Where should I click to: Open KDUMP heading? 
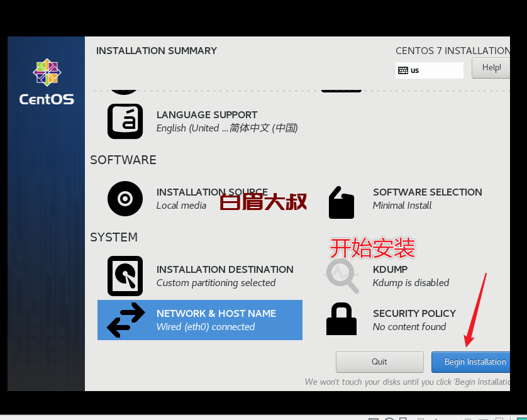click(390, 270)
